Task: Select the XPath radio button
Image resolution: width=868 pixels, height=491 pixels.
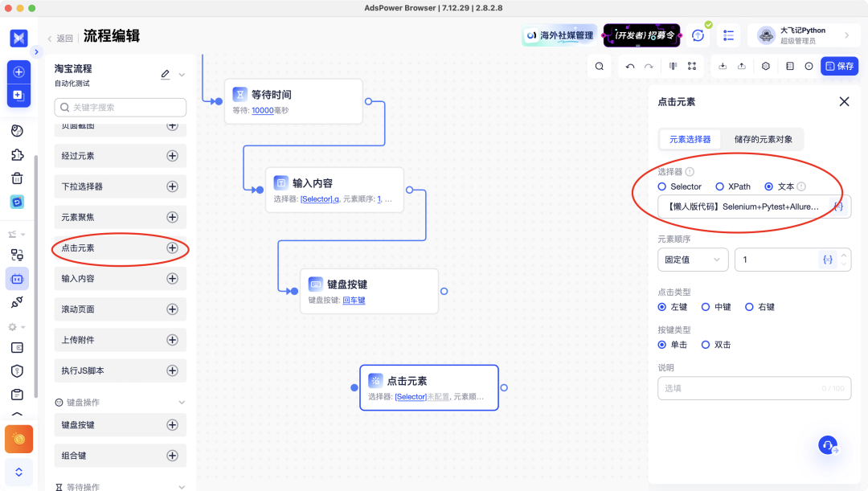Action: click(721, 186)
